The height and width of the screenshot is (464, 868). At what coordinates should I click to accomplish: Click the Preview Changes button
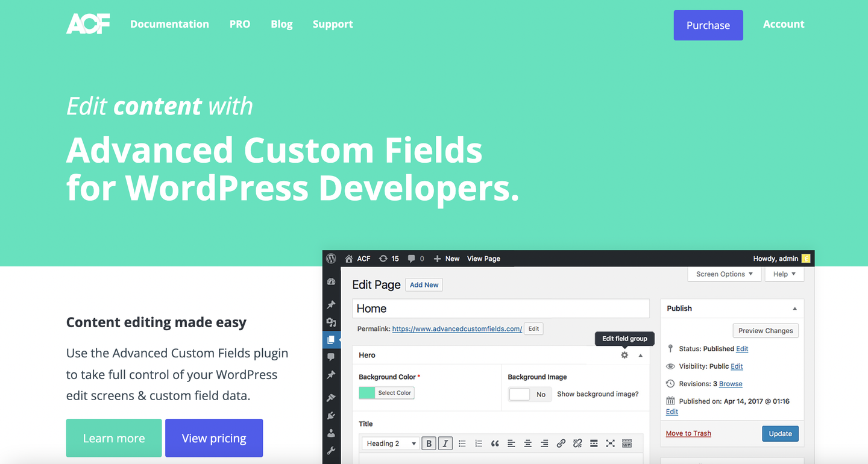(x=766, y=331)
